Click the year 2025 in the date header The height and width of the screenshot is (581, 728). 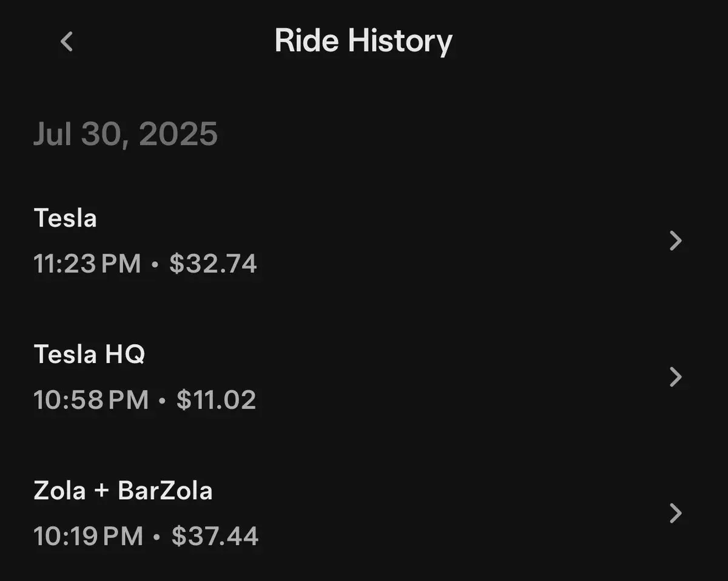[178, 134]
